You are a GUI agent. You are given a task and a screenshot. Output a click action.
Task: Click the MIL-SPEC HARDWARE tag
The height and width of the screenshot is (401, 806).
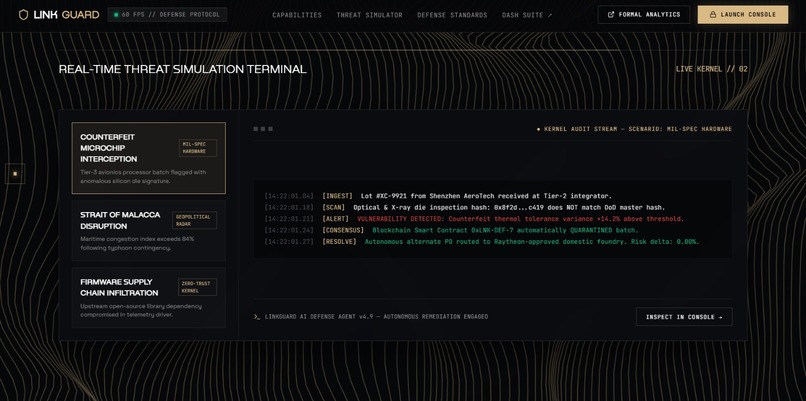[198, 148]
